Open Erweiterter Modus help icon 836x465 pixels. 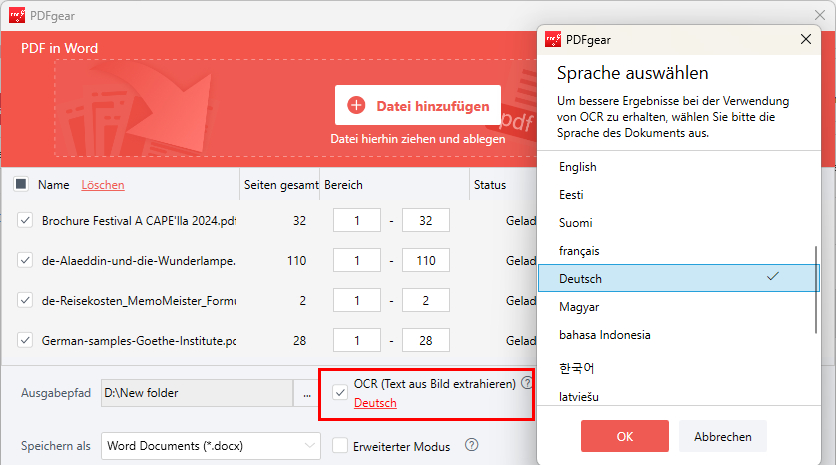click(471, 445)
